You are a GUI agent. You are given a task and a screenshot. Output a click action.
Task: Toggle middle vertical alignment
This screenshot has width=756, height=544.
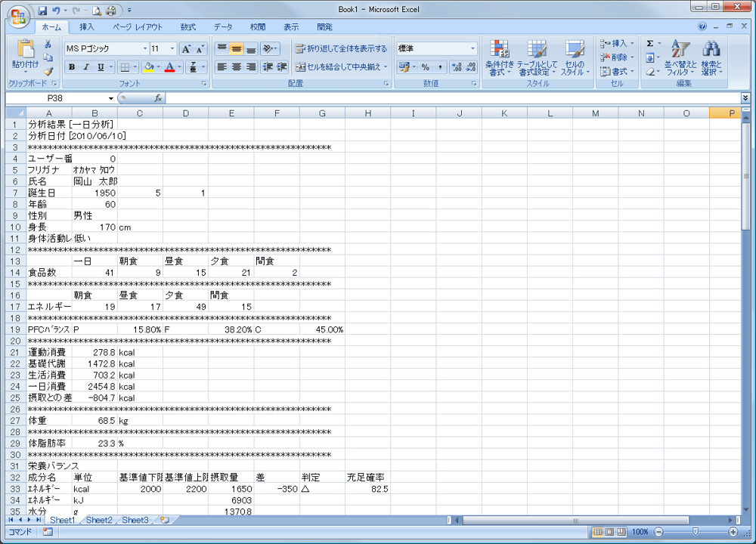tap(236, 48)
